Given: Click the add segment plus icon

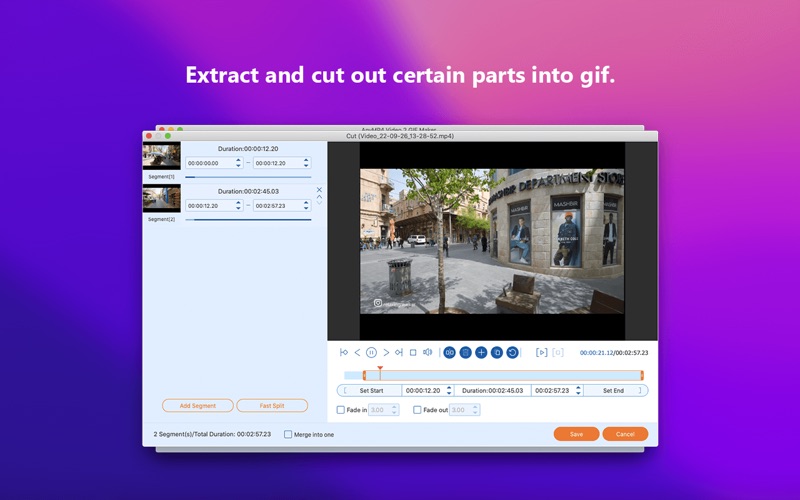Looking at the screenshot, I should [x=481, y=352].
